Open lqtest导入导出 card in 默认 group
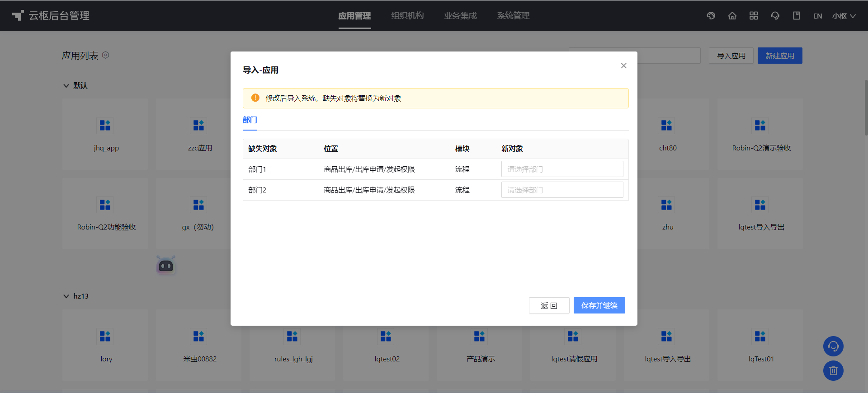The image size is (868, 393). [760, 213]
